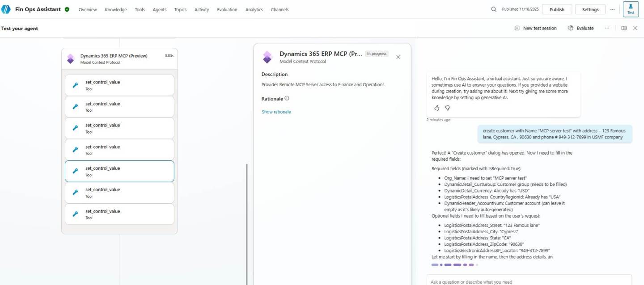The width and height of the screenshot is (644, 285).
Task: Click the Publish button
Action: [x=557, y=9]
